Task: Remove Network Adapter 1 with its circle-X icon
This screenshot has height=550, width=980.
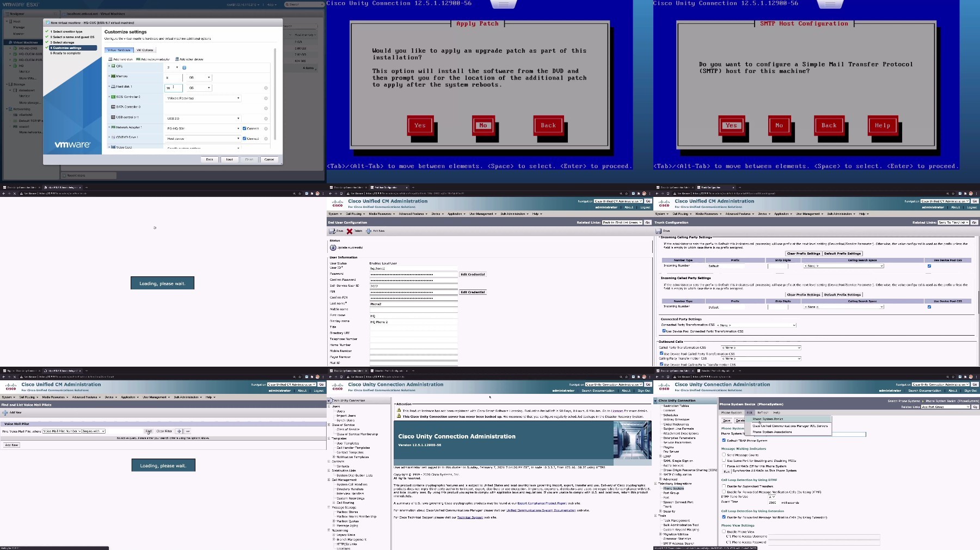Action: click(266, 128)
